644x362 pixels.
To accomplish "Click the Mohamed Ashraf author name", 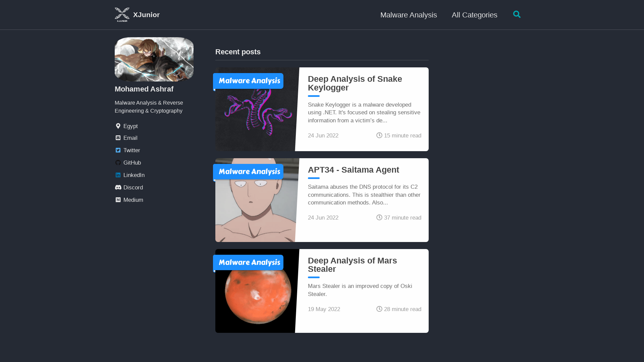I will pos(144,89).
